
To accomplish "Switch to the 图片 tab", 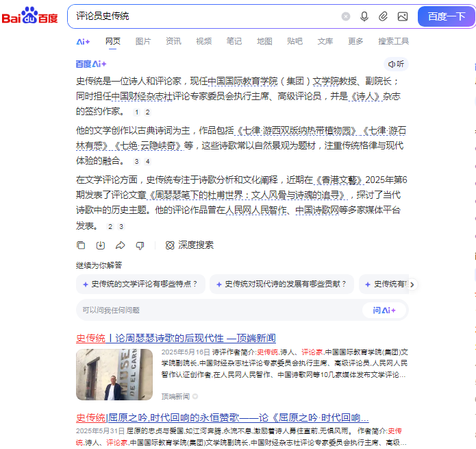I will tap(143, 41).
